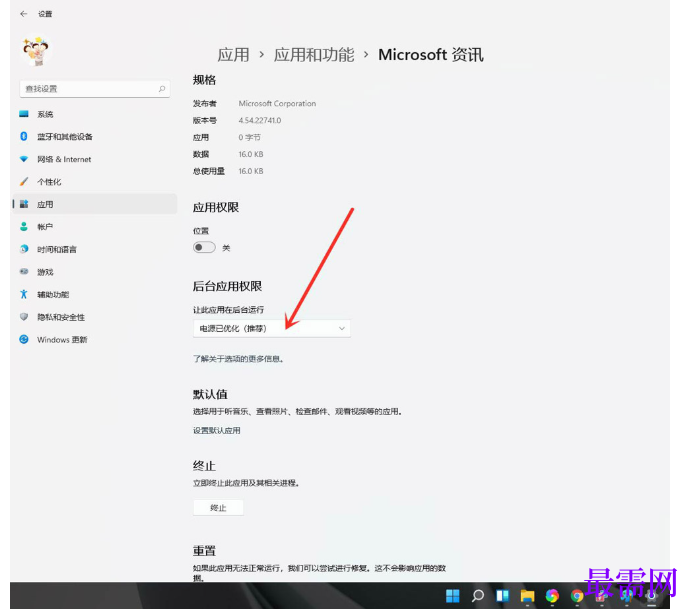This screenshot has height=614, width=696.
Task: Click the Microsoft 资讯 breadcrumb title
Action: tap(431, 55)
